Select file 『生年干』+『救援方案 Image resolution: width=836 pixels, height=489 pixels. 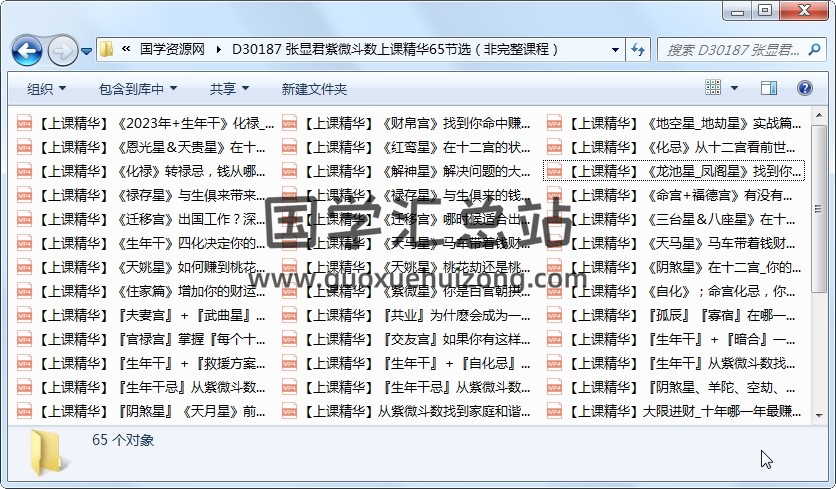coord(141,363)
